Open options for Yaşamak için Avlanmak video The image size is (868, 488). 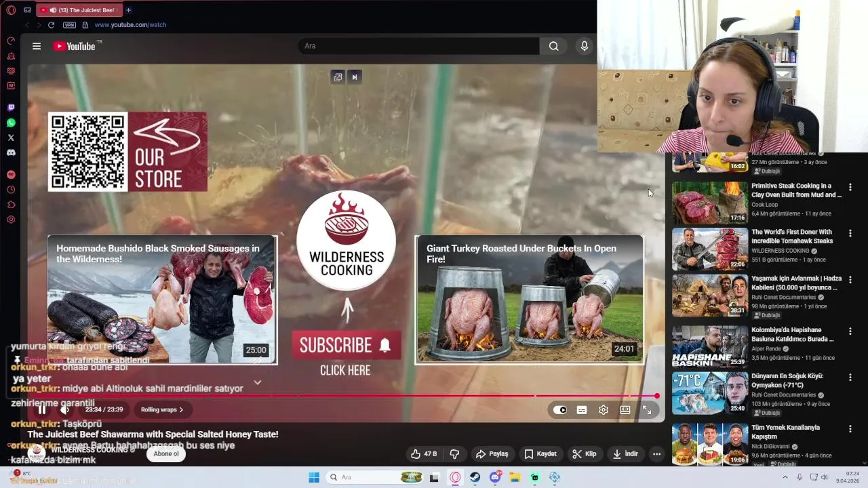click(x=850, y=279)
